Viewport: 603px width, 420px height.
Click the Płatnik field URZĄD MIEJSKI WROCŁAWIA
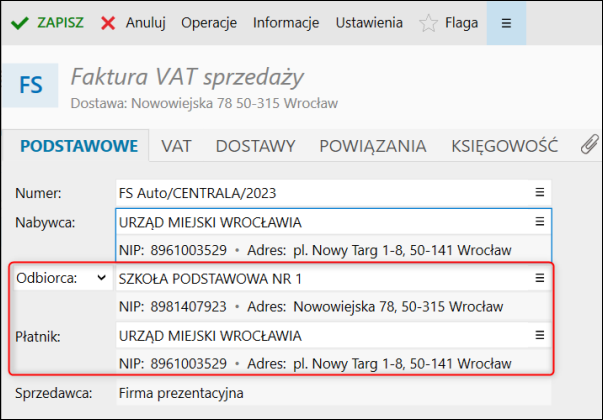tap(333, 336)
